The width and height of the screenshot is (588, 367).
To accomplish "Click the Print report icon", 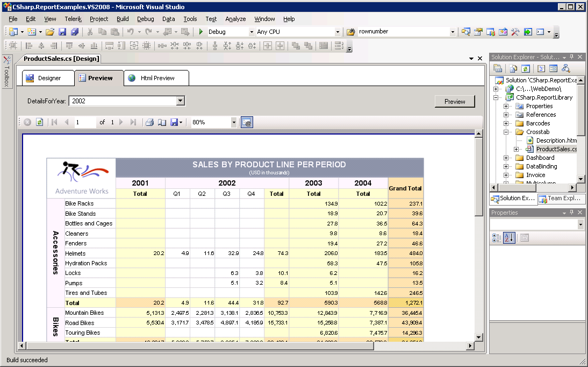I will pyautogui.click(x=150, y=123).
